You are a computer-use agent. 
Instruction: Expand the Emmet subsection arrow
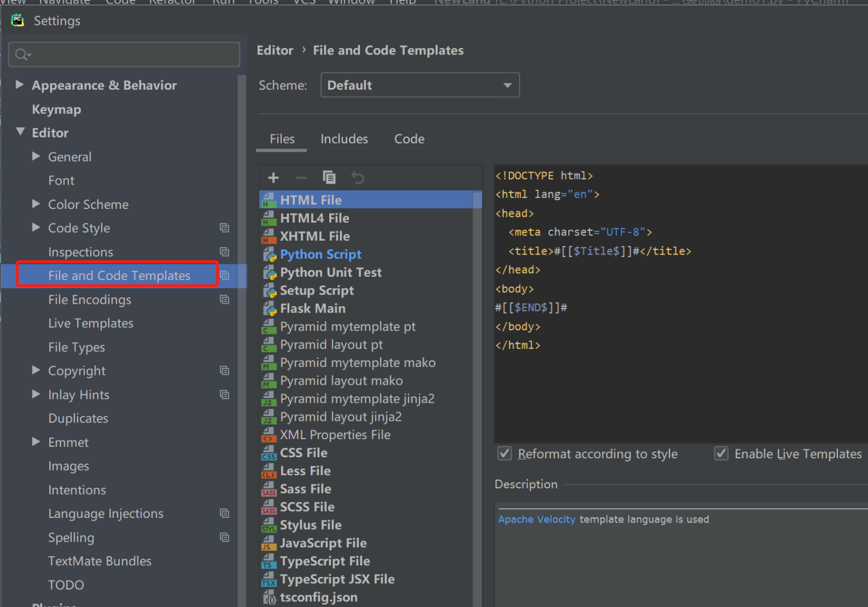[x=36, y=442]
